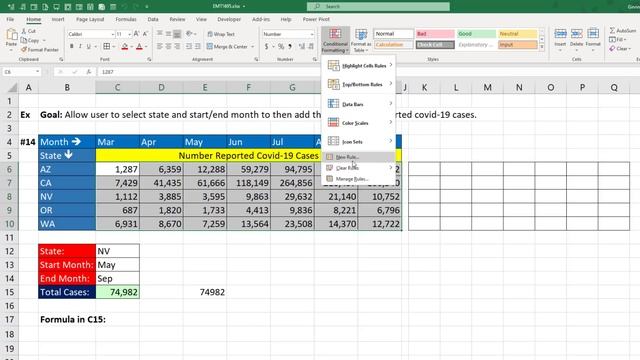Open the Data Bars submenu
Screen dimensions: 640x360
[359, 104]
